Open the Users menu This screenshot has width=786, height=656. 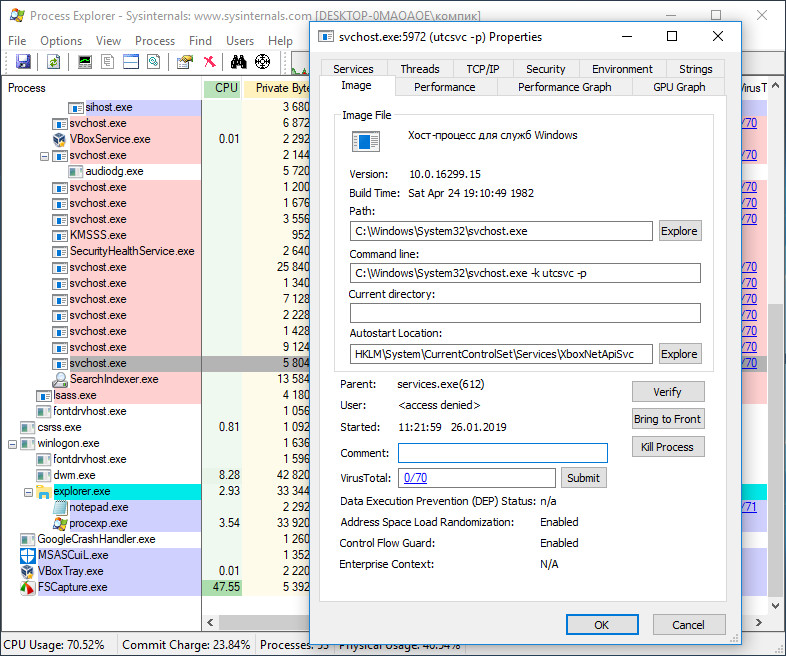240,41
